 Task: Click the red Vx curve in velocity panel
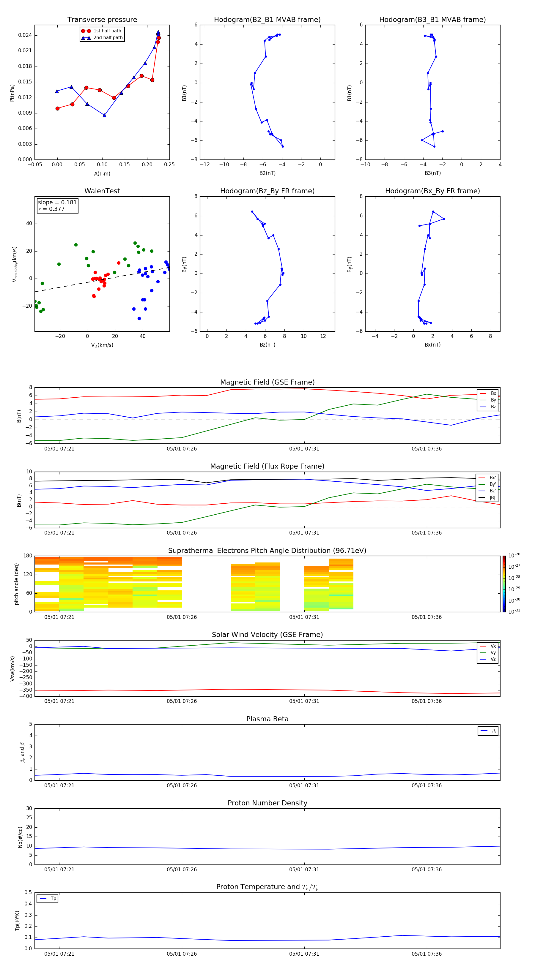(x=267, y=690)
